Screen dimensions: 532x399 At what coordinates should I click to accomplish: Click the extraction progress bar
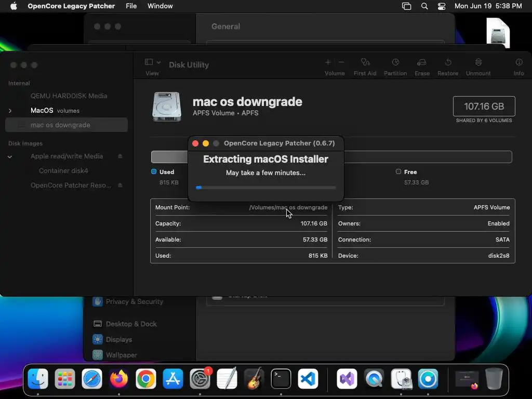[265, 187]
